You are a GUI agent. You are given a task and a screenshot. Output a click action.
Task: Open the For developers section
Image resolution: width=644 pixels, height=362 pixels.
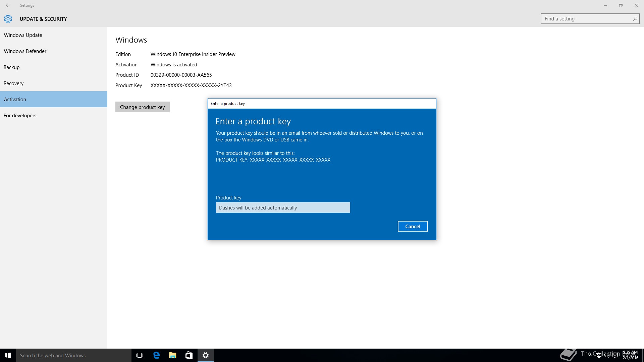54,115
